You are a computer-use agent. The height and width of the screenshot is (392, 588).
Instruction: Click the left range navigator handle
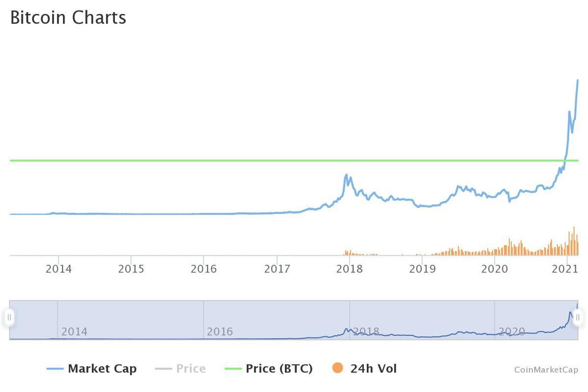coord(9,318)
